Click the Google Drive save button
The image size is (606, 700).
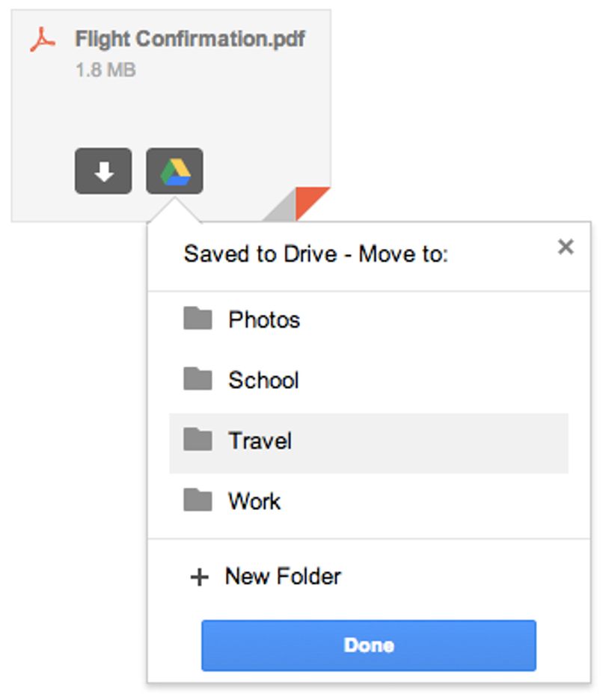click(174, 171)
